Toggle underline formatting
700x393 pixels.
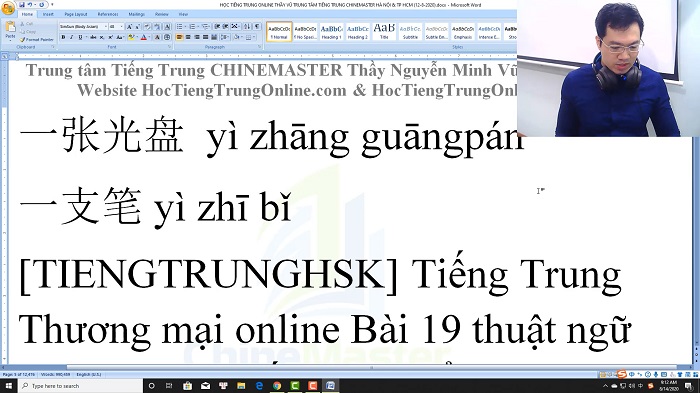coord(80,37)
